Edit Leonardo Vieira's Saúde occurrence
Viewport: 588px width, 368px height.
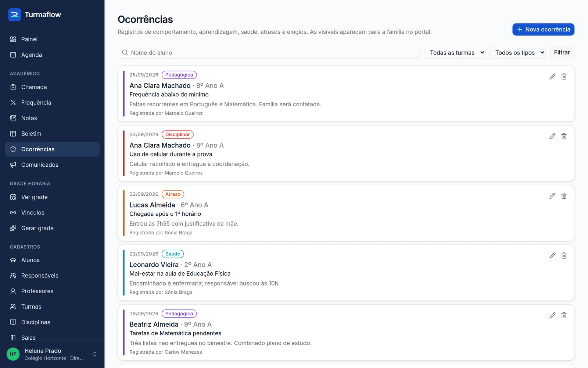552,255
